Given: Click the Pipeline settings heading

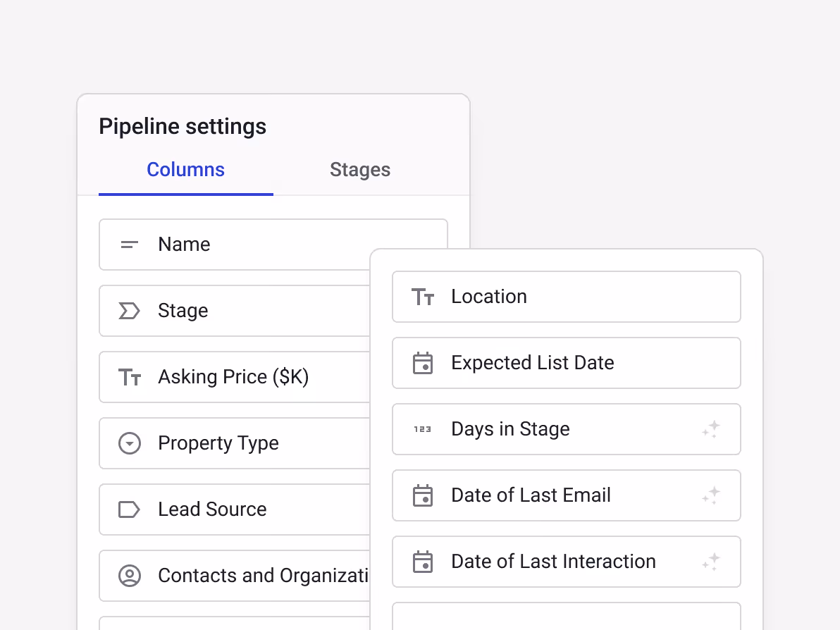Looking at the screenshot, I should (183, 127).
